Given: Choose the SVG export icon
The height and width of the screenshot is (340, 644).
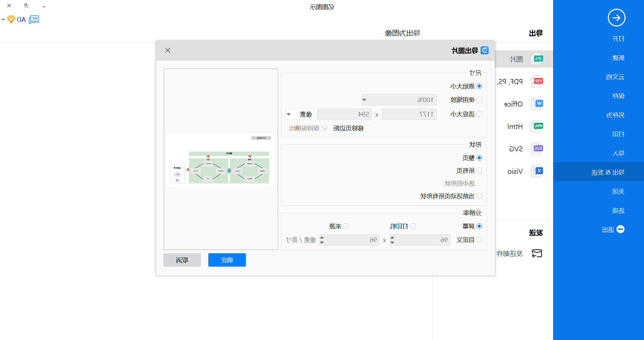Looking at the screenshot, I should tap(537, 149).
